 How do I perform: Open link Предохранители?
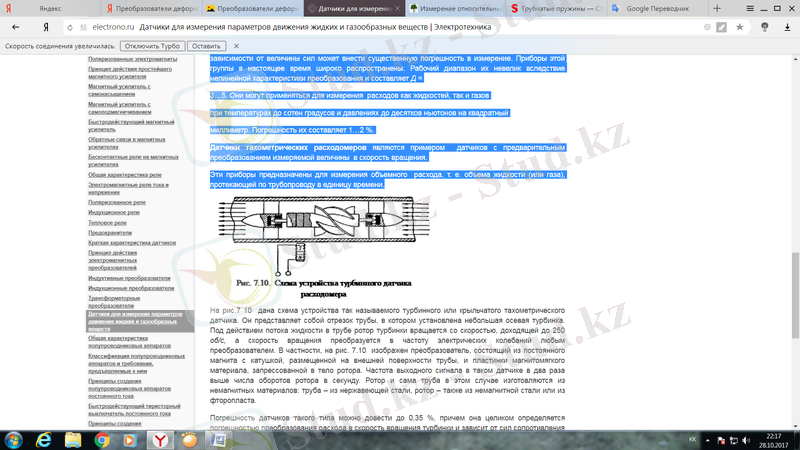point(110,233)
